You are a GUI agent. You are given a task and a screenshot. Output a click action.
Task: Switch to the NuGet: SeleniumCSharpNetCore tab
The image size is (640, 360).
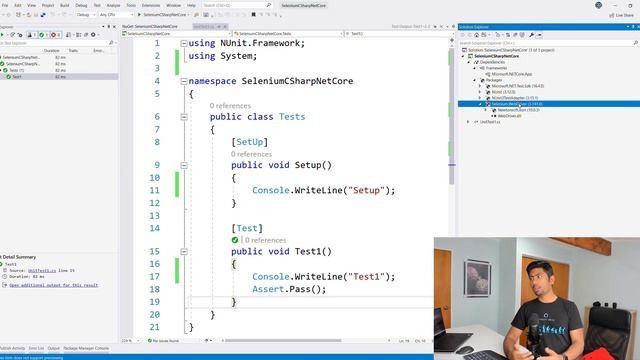(150, 27)
